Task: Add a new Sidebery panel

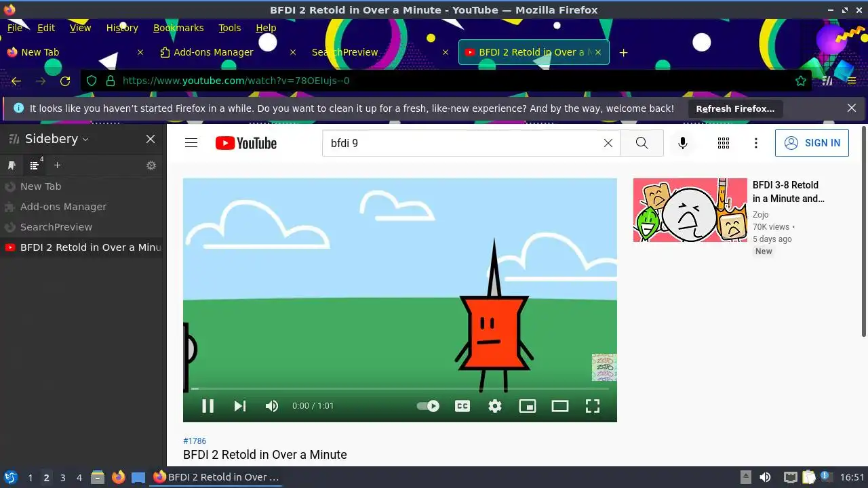Action: click(58, 165)
